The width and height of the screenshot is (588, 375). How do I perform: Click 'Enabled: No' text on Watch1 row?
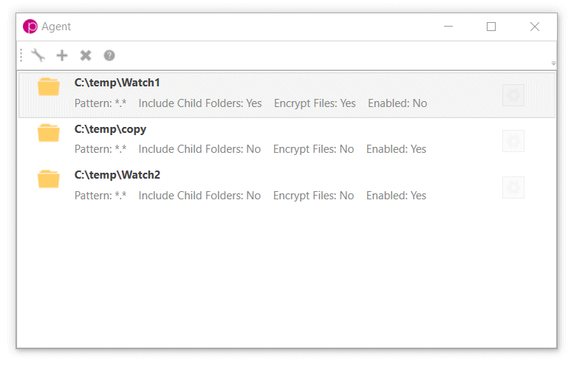(x=397, y=103)
